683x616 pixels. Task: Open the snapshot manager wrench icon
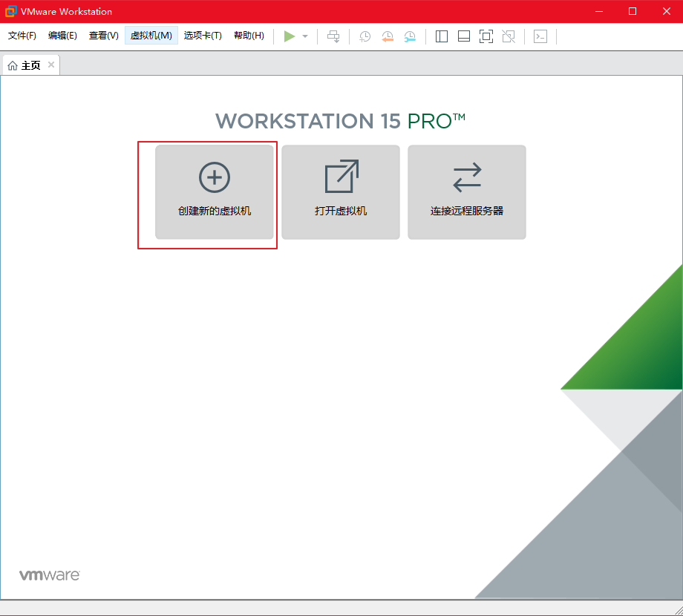coord(410,36)
